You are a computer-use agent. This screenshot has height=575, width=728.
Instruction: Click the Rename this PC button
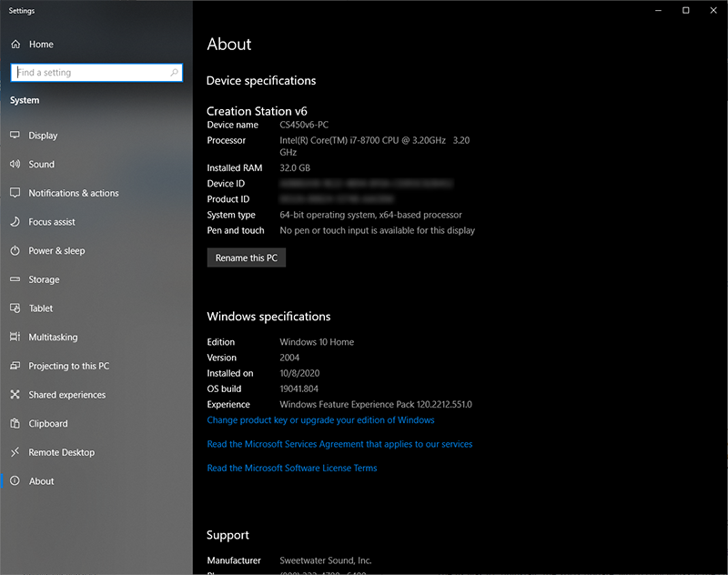[x=246, y=257]
